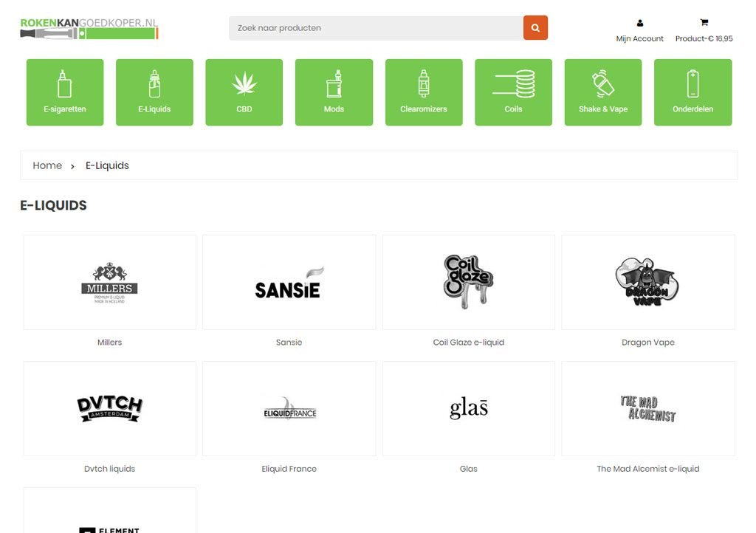This screenshot has width=756, height=533.
Task: Select the Eliquid France brand logo
Action: tap(289, 409)
